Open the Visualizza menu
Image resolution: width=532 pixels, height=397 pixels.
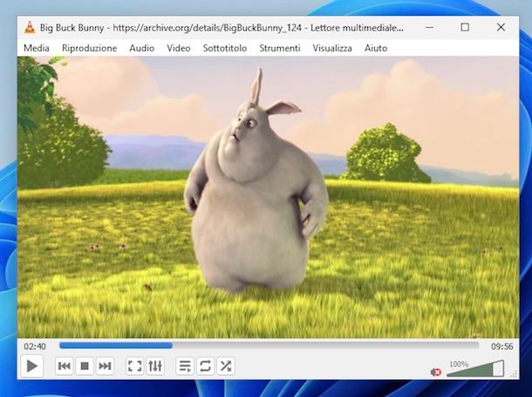(332, 48)
